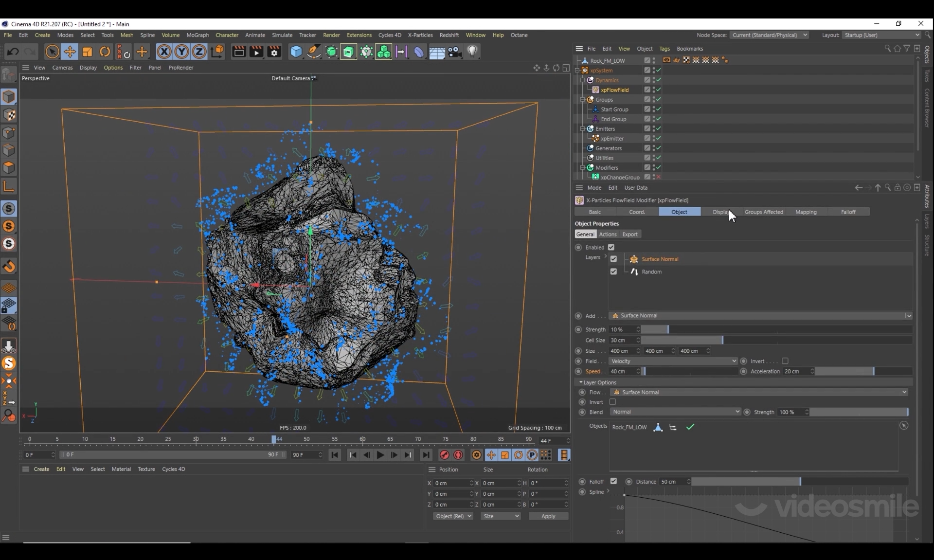934x560 pixels.
Task: Click the Record Active Objects button
Action: click(444, 455)
